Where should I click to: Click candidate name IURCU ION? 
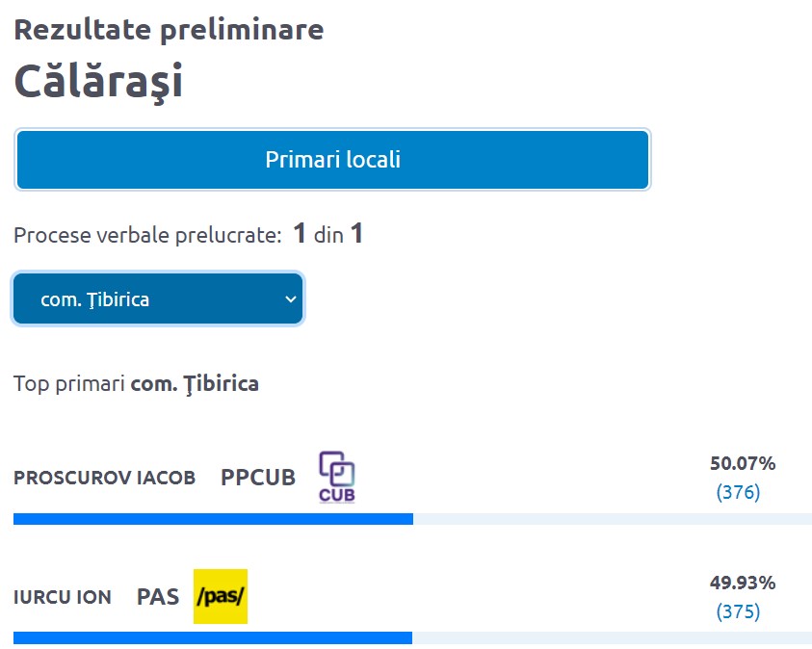tap(63, 597)
